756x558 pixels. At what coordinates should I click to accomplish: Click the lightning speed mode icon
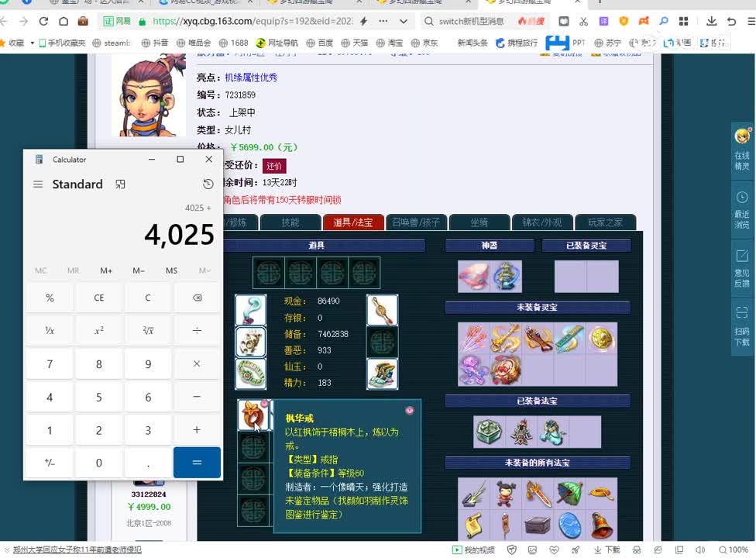(x=364, y=21)
